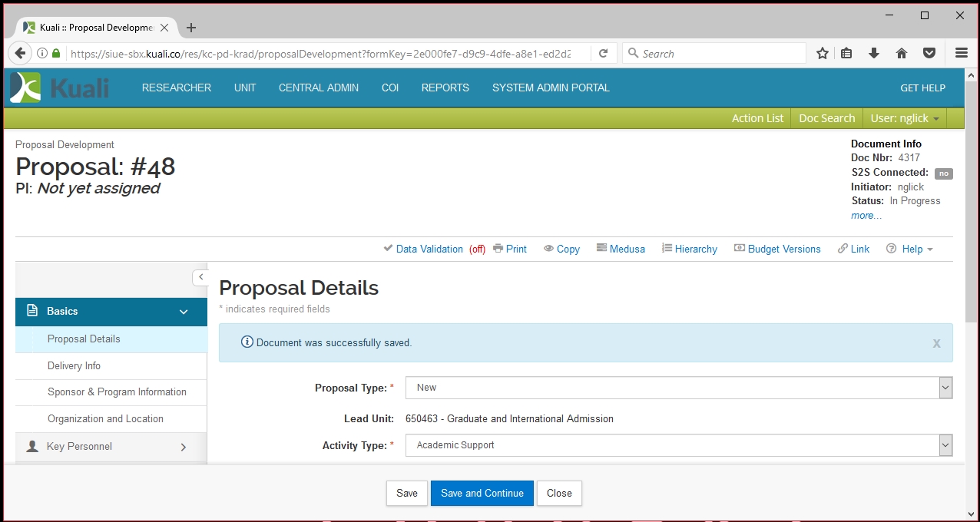The width and height of the screenshot is (980, 522).
Task: Bookmark this page with the star icon
Action: point(823,53)
